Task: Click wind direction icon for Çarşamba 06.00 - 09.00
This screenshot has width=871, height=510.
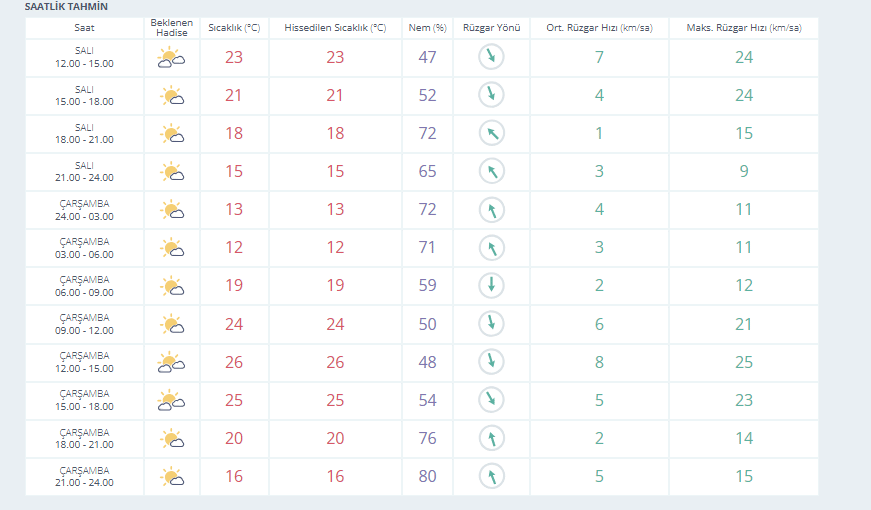Action: [x=492, y=286]
